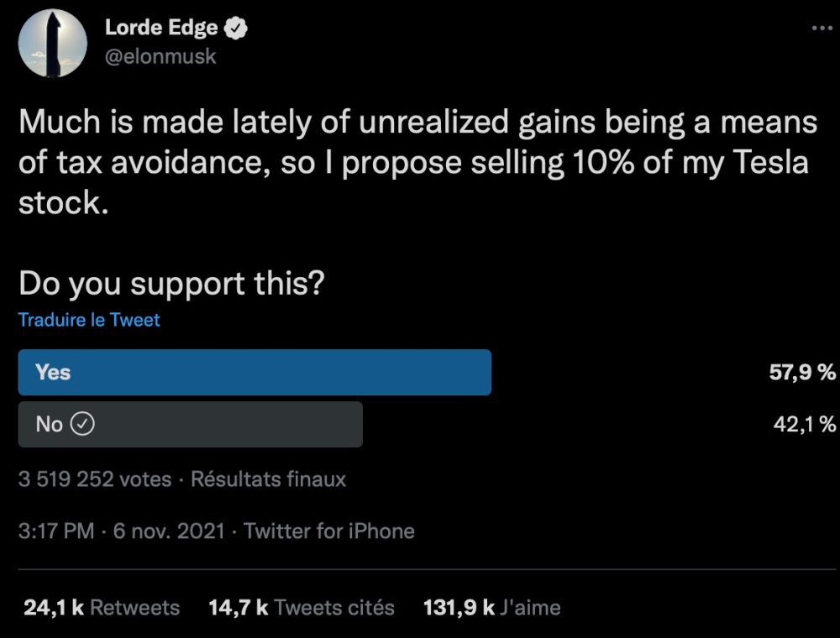This screenshot has width=840, height=638.
Task: Click the Résultats finaux label
Action: point(269,480)
